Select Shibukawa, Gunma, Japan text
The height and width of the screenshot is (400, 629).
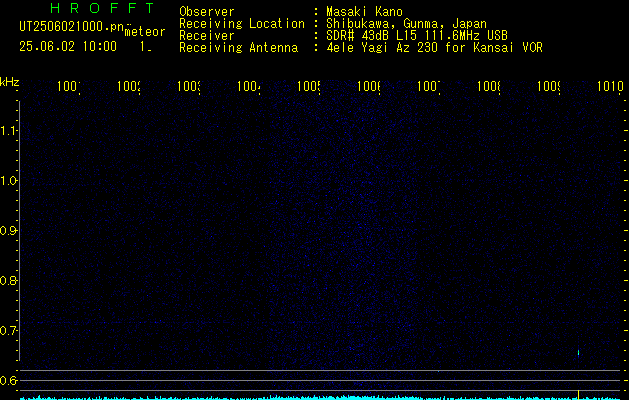tap(406, 24)
